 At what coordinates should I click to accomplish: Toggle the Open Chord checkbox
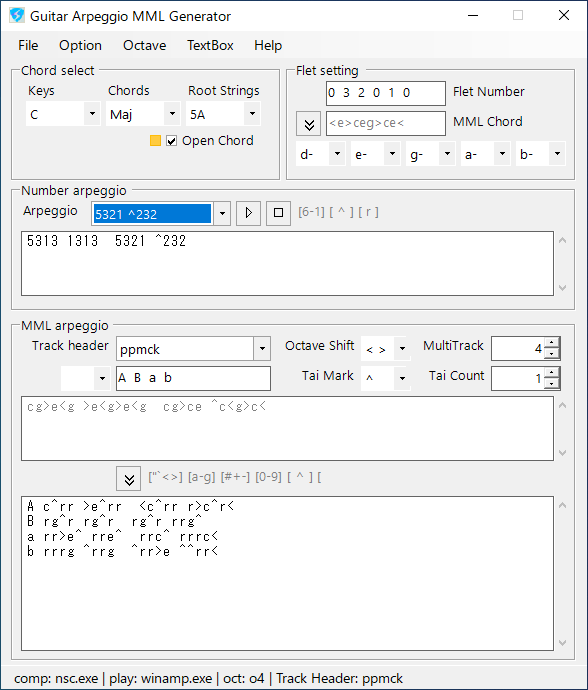tap(171, 141)
